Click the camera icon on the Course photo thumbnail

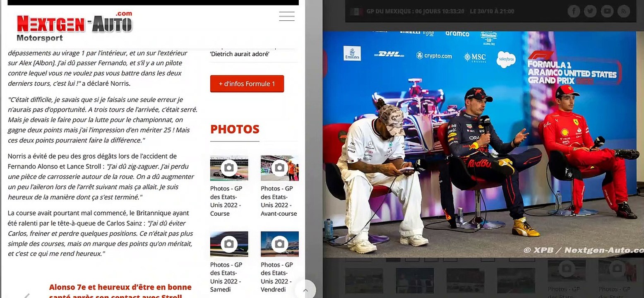[229, 168]
